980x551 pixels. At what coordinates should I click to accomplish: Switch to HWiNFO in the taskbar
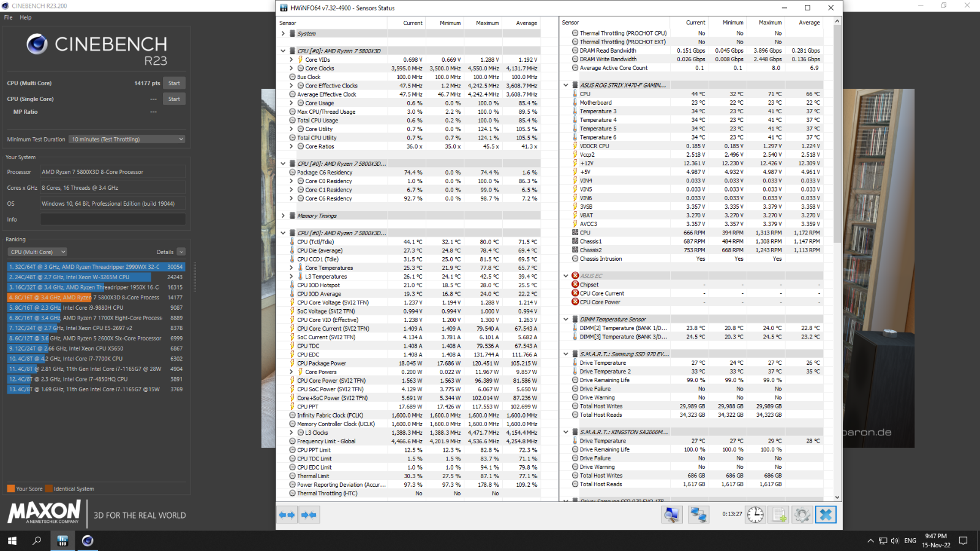tap(62, 541)
